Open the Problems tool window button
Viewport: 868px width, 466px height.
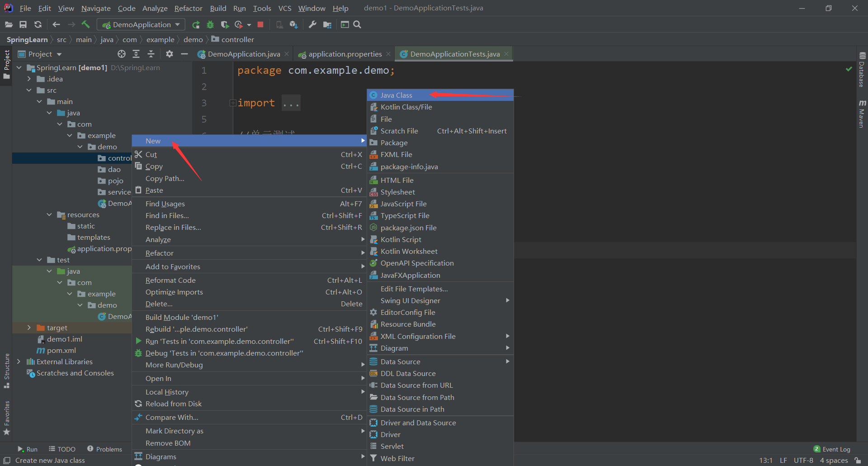104,449
